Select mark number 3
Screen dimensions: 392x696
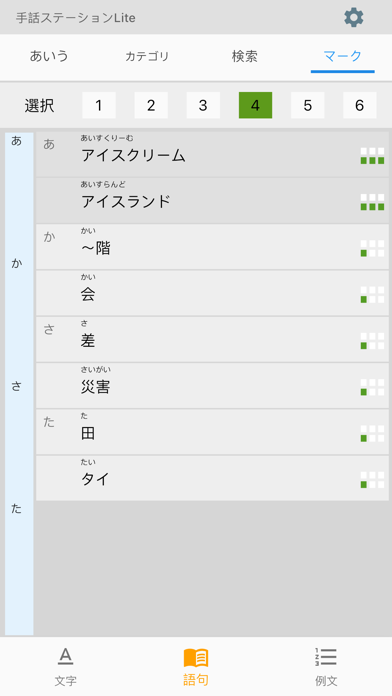[x=203, y=105]
